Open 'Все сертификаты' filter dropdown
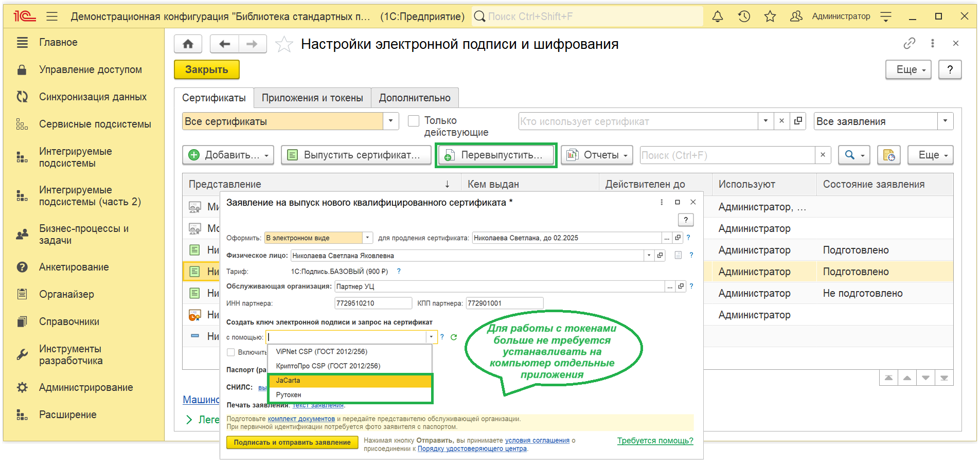 390,121
